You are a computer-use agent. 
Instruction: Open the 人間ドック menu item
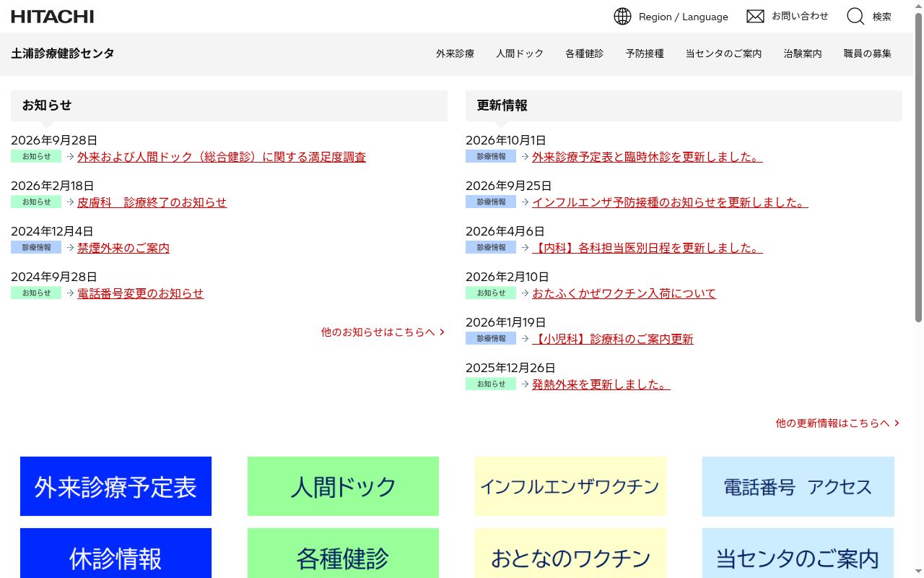coord(520,53)
